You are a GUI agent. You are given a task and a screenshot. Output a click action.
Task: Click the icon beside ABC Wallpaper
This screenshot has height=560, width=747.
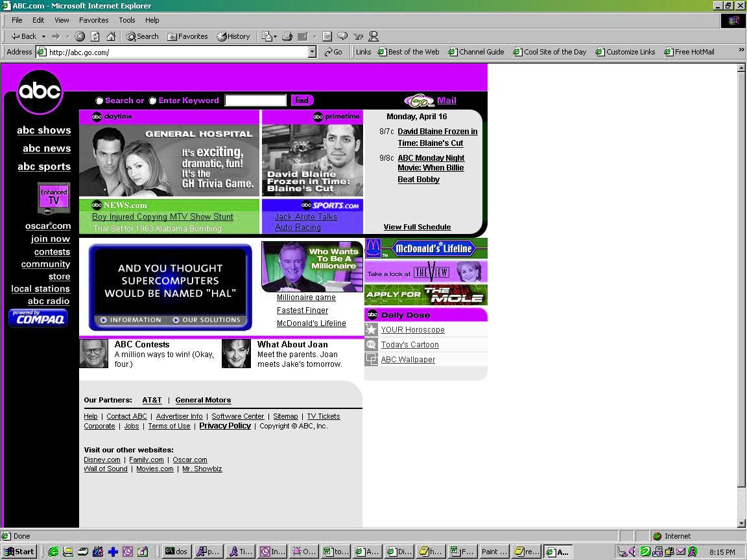(x=371, y=359)
